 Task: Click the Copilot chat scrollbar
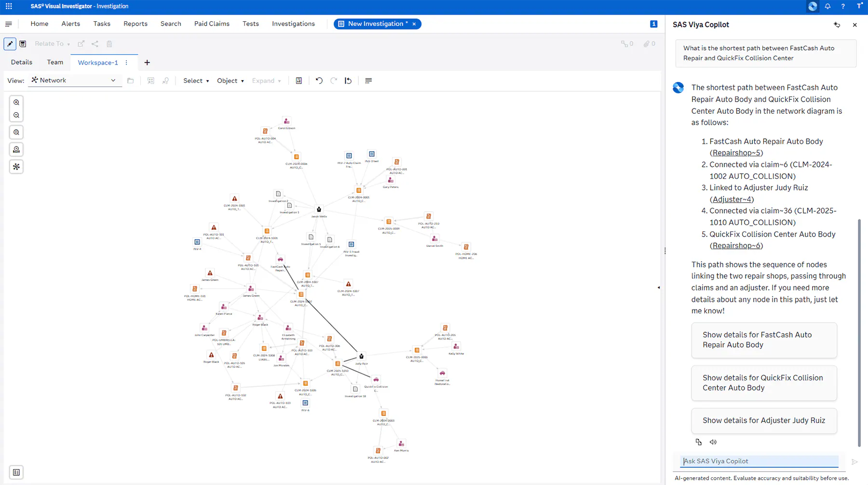tap(859, 333)
